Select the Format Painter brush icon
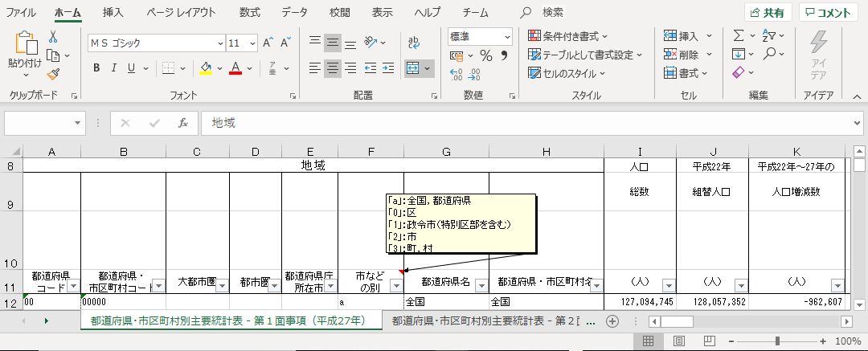The height and width of the screenshot is (351, 868). [53, 74]
